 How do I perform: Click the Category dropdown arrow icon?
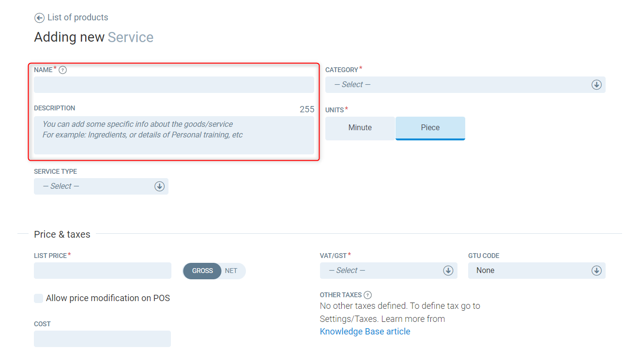[596, 85]
